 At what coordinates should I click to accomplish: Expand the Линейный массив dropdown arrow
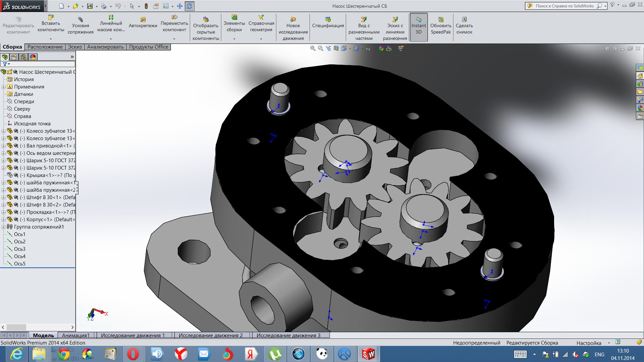[x=111, y=39]
